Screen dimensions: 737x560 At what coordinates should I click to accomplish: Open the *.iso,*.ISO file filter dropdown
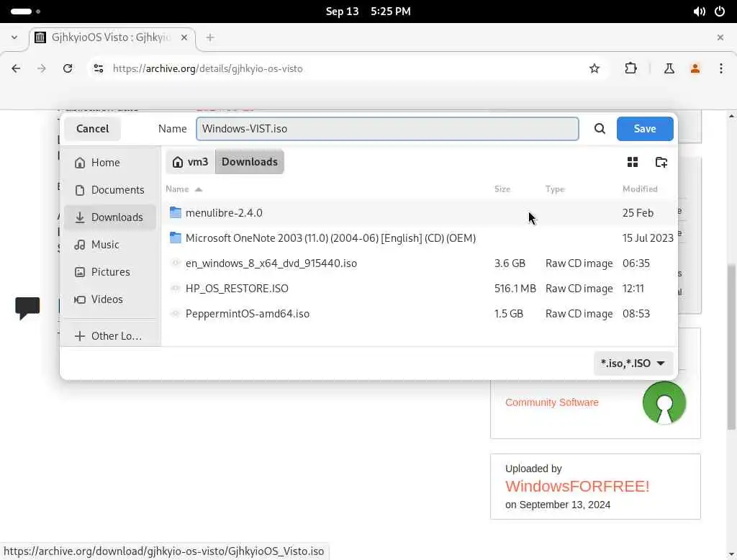633,363
